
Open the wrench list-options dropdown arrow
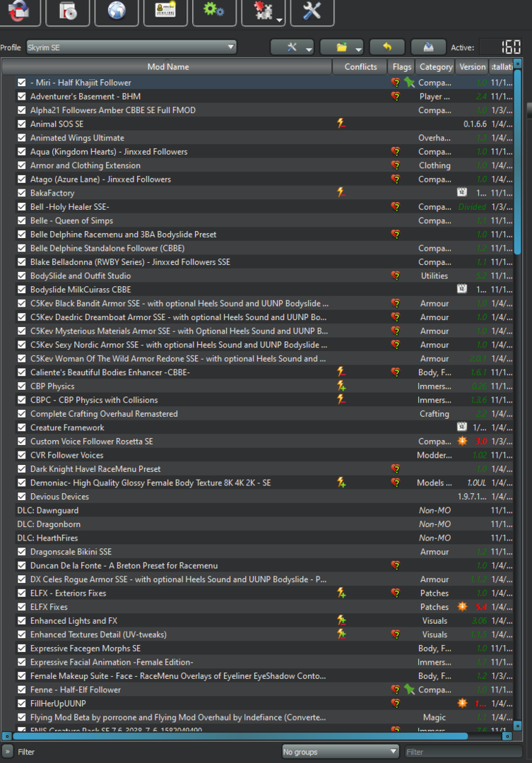click(x=309, y=49)
